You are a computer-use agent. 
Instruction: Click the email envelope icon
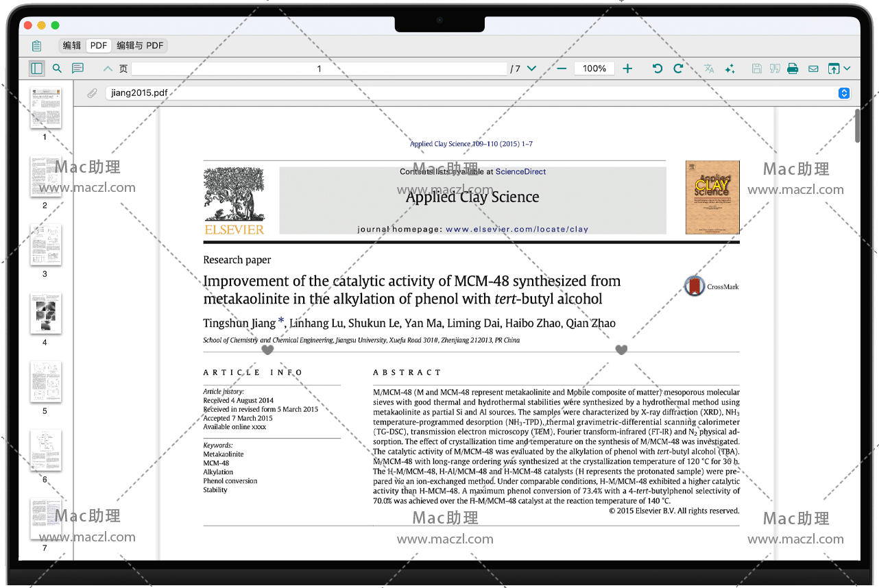(x=813, y=69)
